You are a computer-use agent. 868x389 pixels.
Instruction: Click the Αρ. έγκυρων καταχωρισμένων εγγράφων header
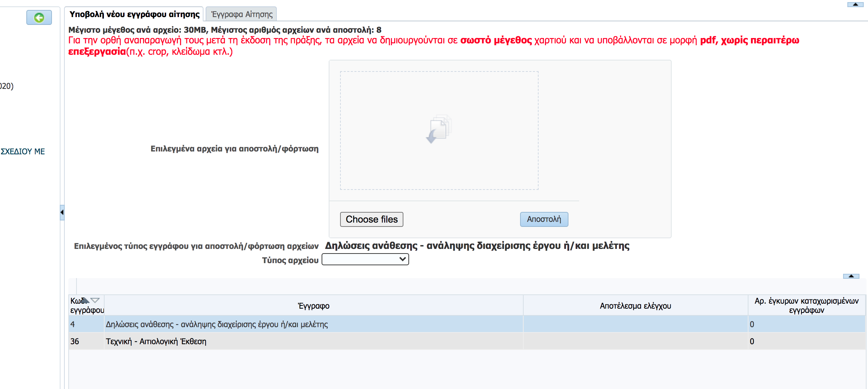coord(806,305)
